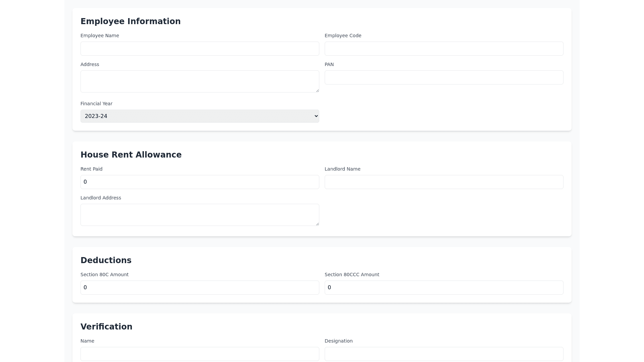The image size is (644, 362).
Task: Click inside the Landlord Address textarea
Action: tap(200, 215)
